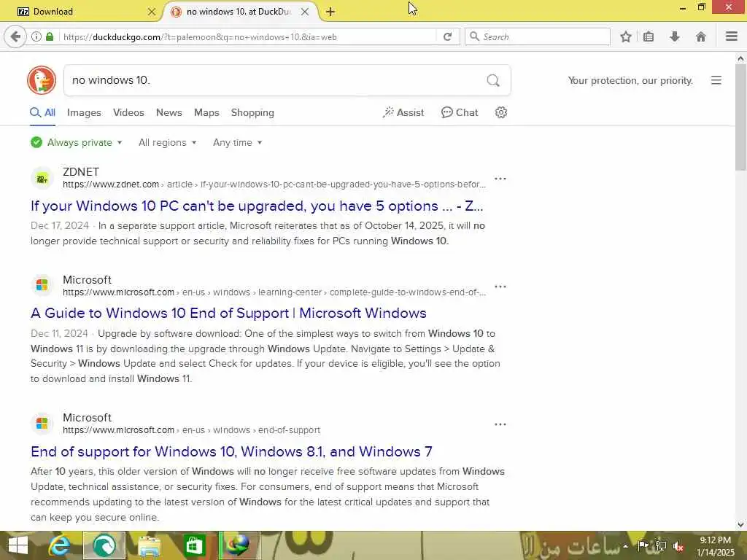
Task: Click zdnet.com result URL
Action: click(x=274, y=184)
